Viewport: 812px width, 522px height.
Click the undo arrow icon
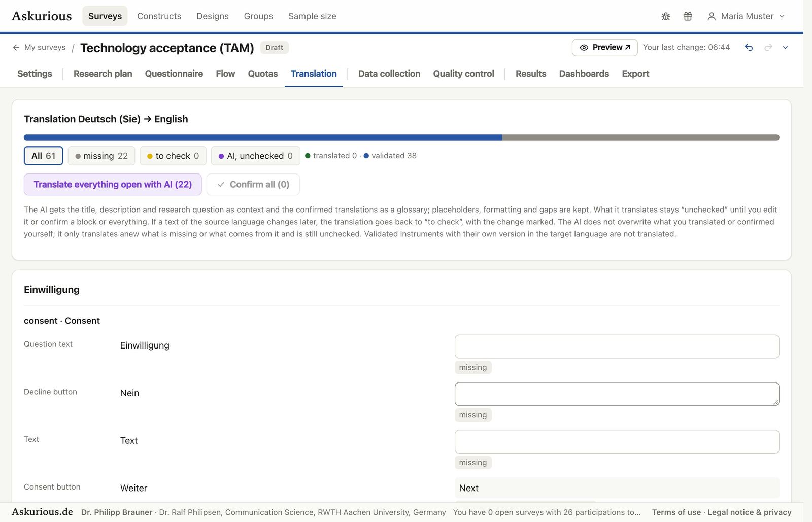click(x=749, y=47)
